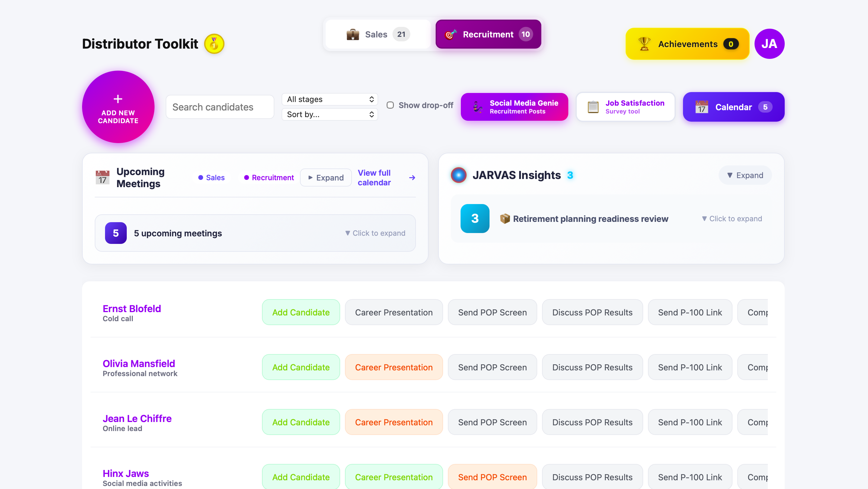Click the medal icon next to Distributor Toolkit

(214, 43)
